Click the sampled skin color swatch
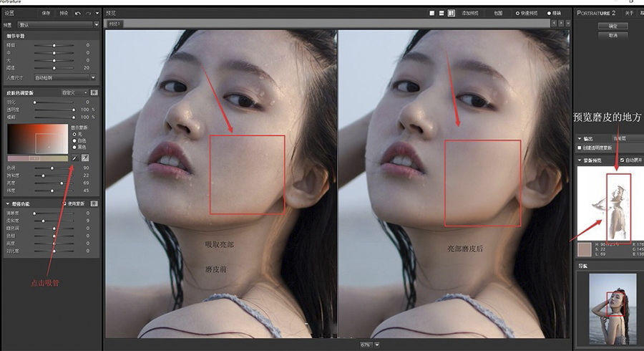Image resolution: width=644 pixels, height=351 pixels. [584, 249]
